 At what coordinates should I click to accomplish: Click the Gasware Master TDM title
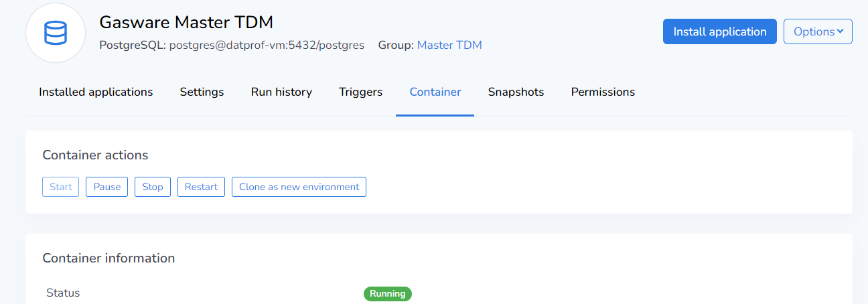pyautogui.click(x=186, y=22)
